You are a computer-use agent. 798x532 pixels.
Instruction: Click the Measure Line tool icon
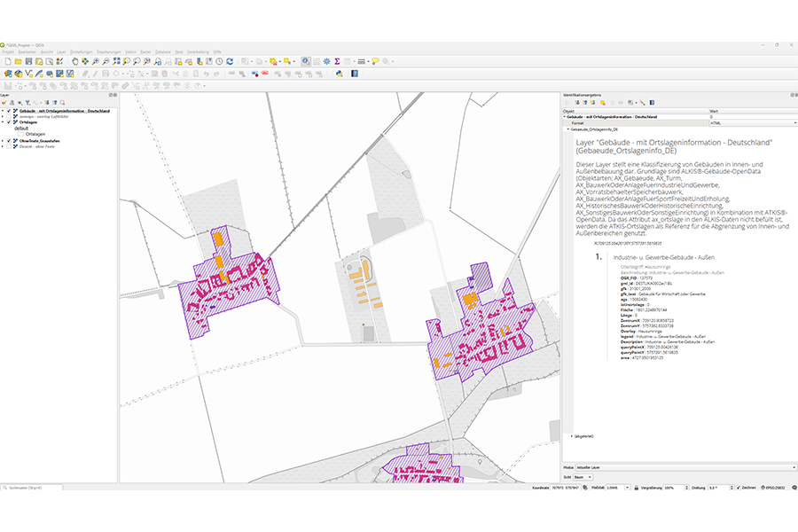pos(362,60)
